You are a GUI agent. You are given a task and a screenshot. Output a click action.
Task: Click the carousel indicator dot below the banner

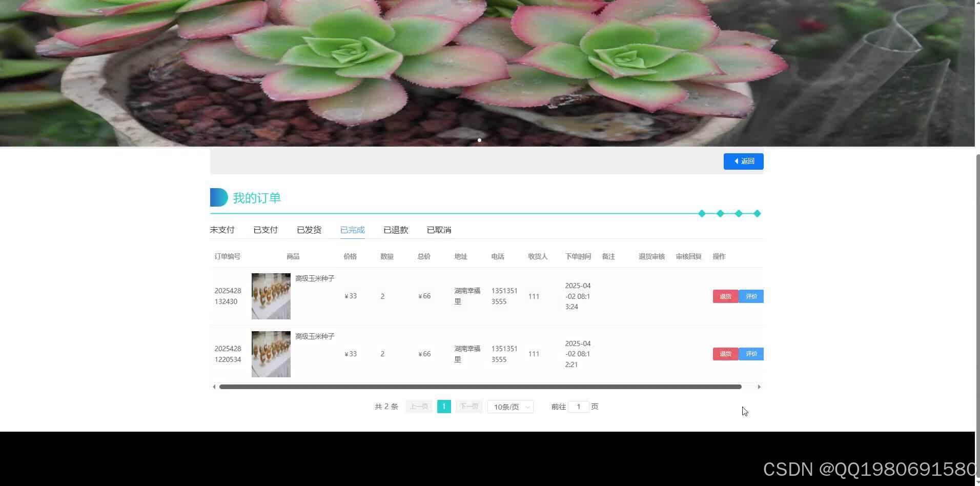click(x=479, y=139)
